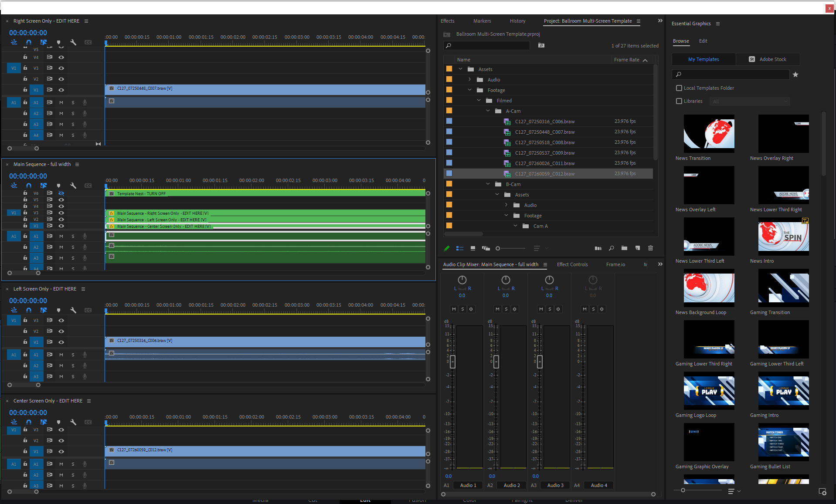Image resolution: width=836 pixels, height=504 pixels.
Task: Click timecode in Left Screen Only timeline
Action: tap(28, 301)
